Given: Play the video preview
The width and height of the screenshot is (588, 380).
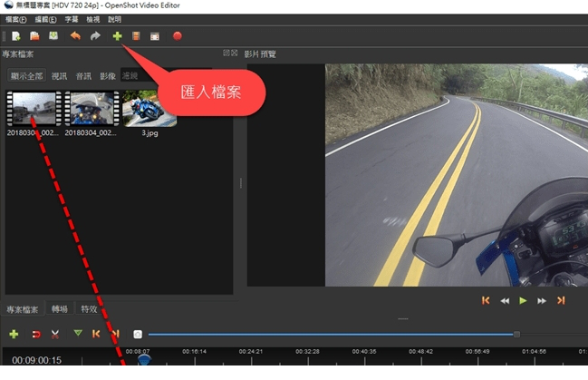Looking at the screenshot, I should (523, 300).
